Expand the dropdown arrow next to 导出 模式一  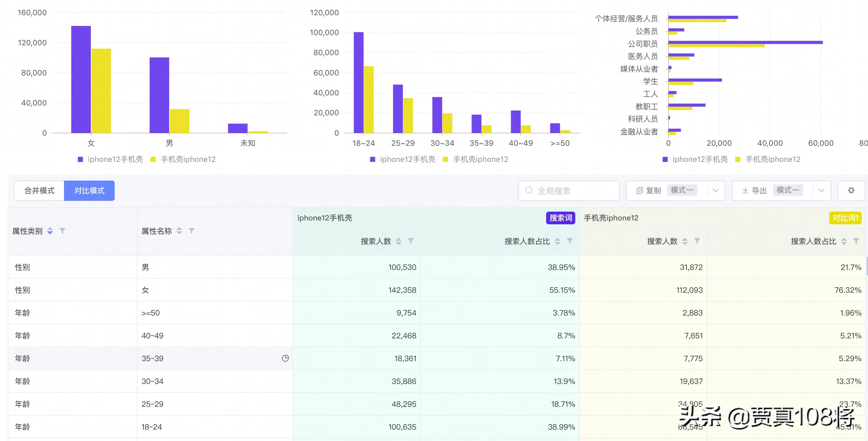tap(822, 190)
